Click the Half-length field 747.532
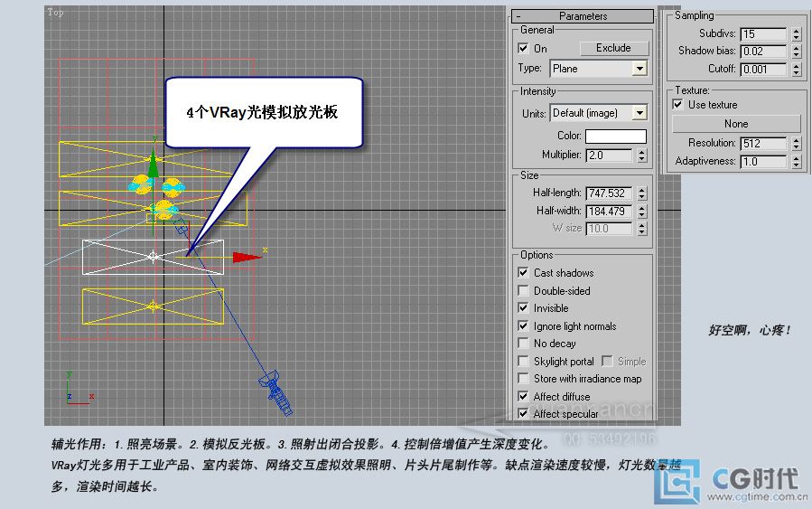Viewport: 812px width, 509px height. [609, 193]
